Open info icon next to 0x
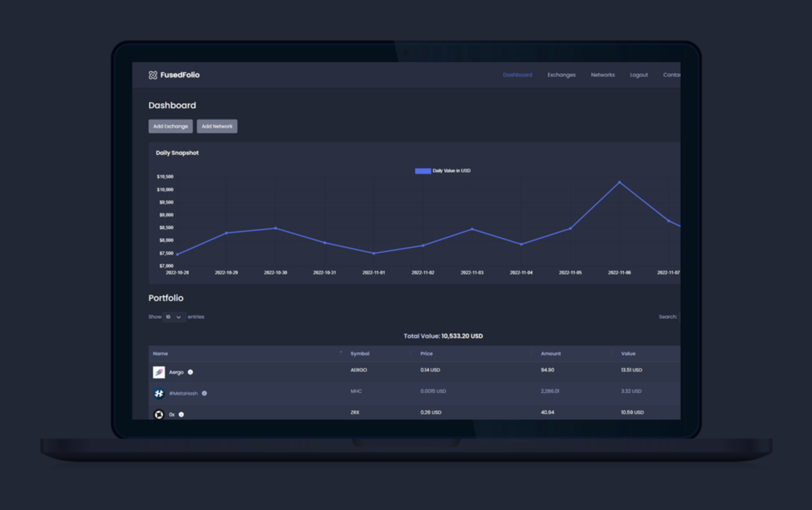Image resolution: width=812 pixels, height=510 pixels. click(x=181, y=414)
